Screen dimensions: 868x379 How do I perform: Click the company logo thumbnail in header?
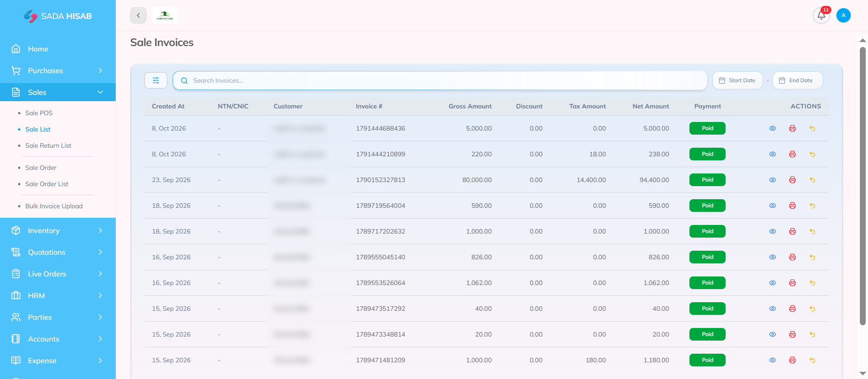pos(165,15)
